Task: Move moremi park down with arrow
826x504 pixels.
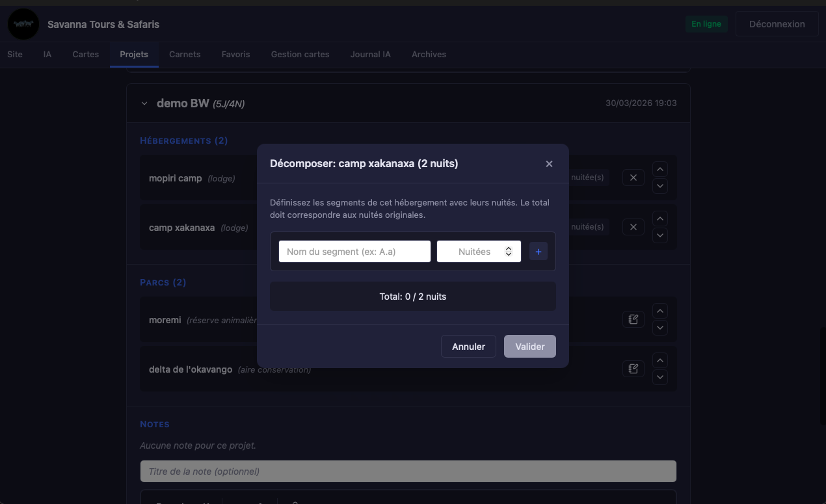Action: [659, 328]
